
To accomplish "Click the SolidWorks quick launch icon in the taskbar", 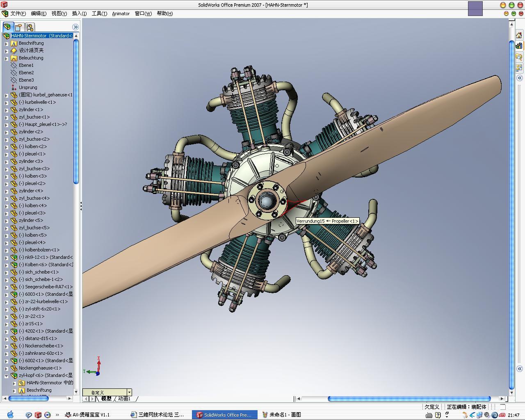I will click(38, 415).
